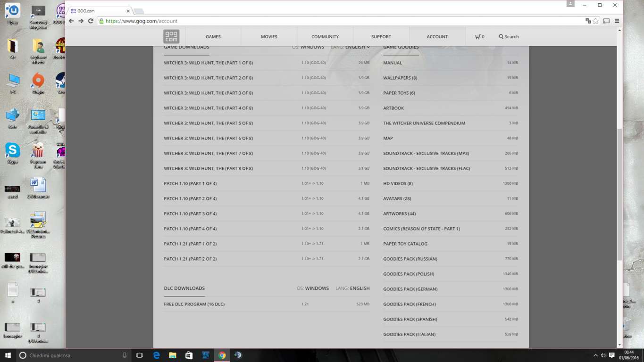This screenshot has height=362, width=644.
Task: Open File Explorer from the taskbar
Action: [x=173, y=355]
